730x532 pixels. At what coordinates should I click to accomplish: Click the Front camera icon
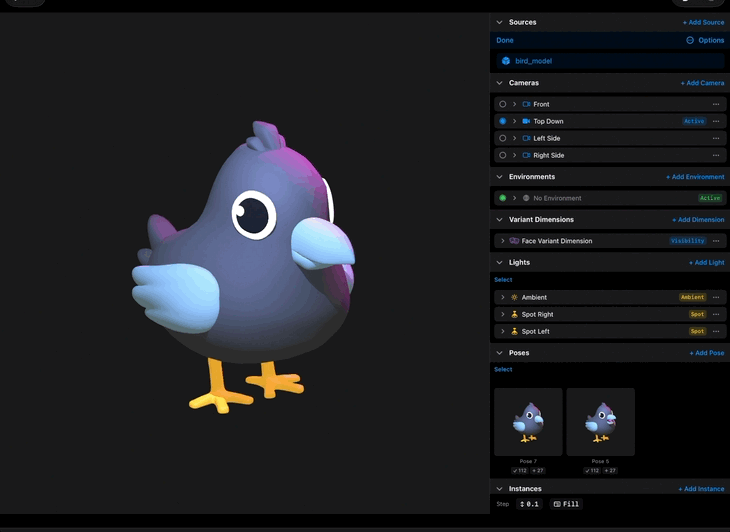(526, 104)
